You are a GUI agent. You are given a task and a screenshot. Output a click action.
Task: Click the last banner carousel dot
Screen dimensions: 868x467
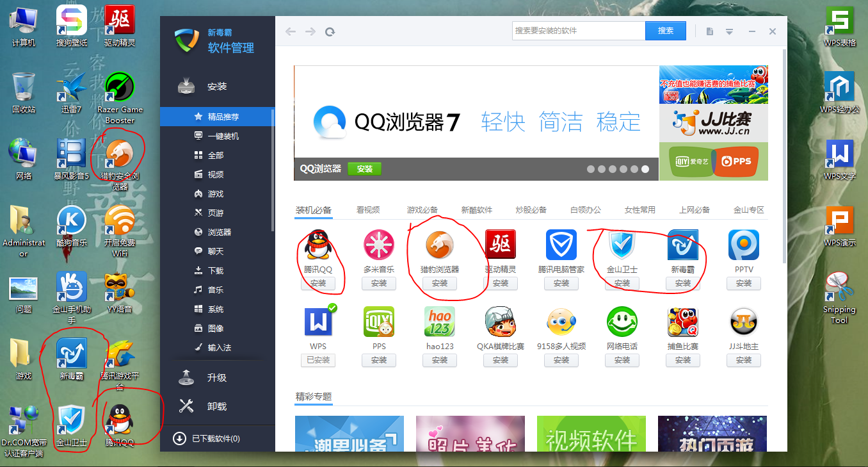(645, 169)
